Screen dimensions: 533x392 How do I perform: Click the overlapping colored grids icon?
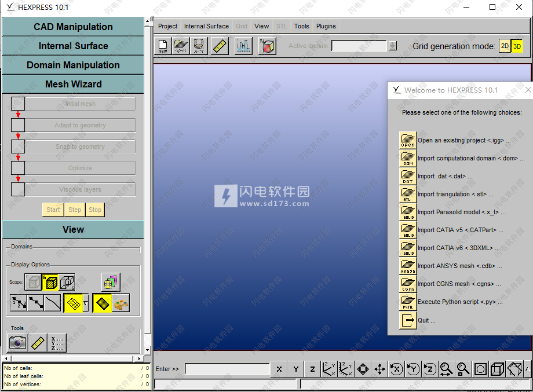(x=111, y=282)
